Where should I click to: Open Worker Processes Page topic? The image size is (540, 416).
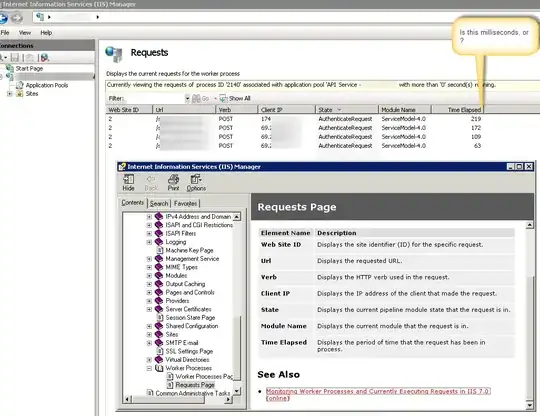204,377
